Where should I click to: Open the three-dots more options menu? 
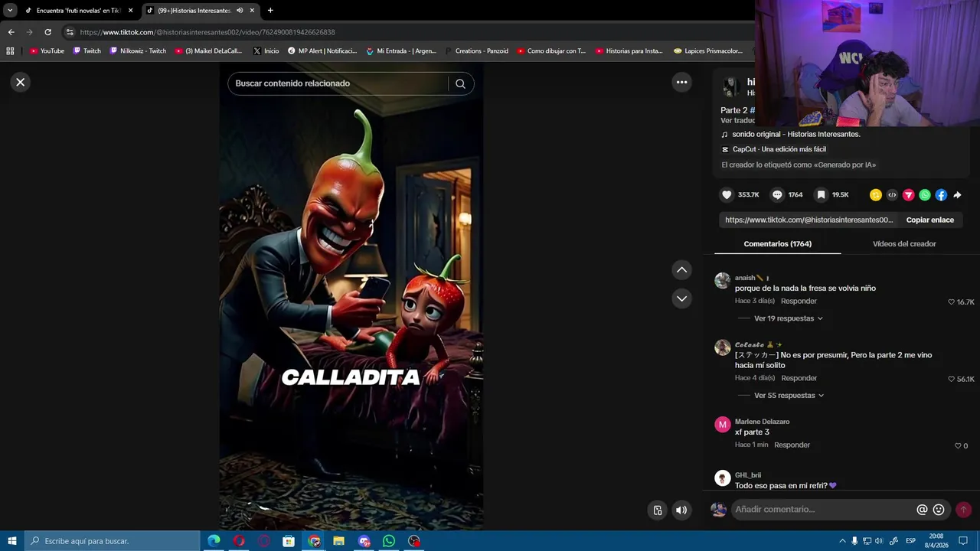(x=681, y=82)
